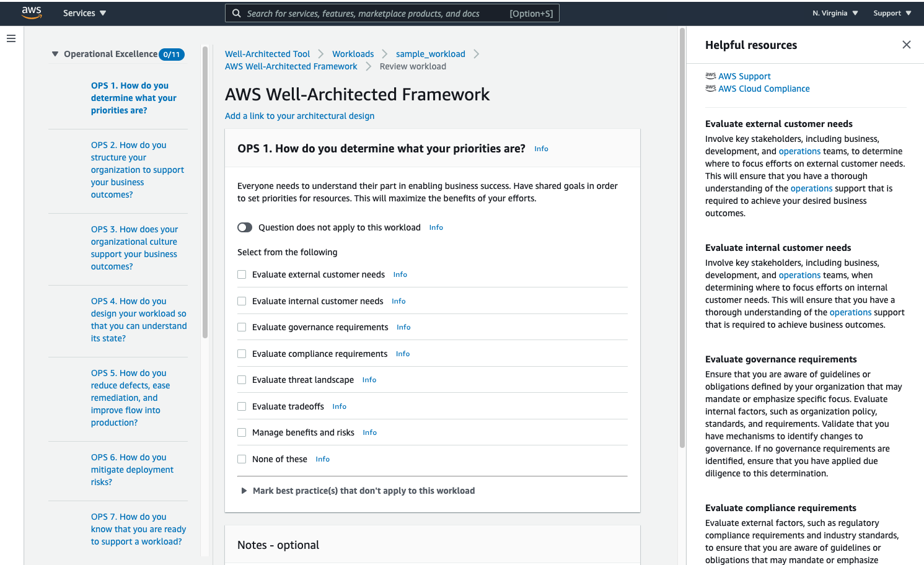Select OPS 2 question in sidebar
This screenshot has height=565, width=924.
(x=138, y=170)
